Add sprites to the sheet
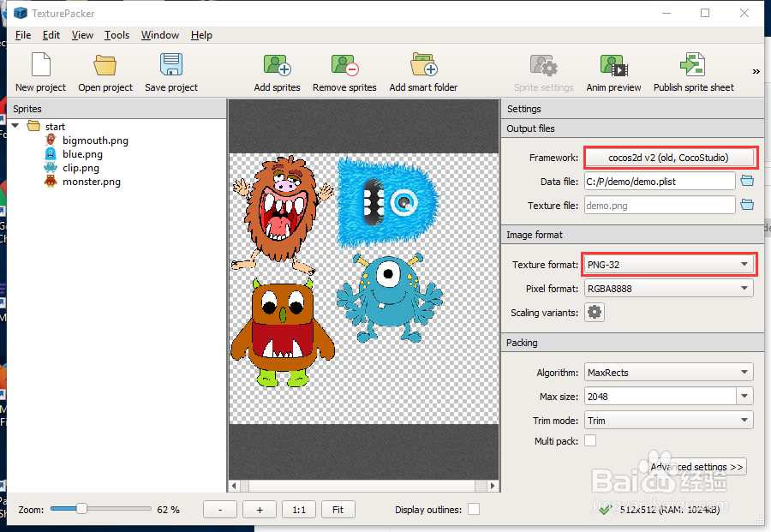Image resolution: width=771 pixels, height=532 pixels. [x=277, y=72]
